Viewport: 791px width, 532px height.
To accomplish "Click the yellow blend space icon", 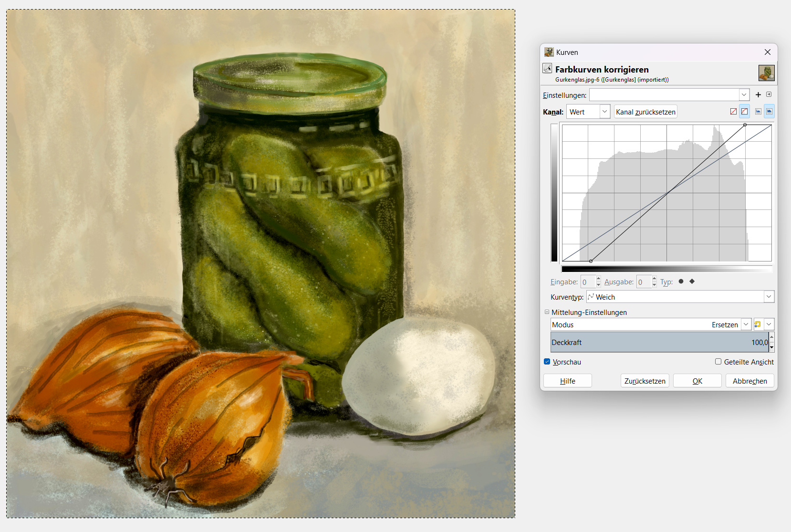I will (758, 324).
